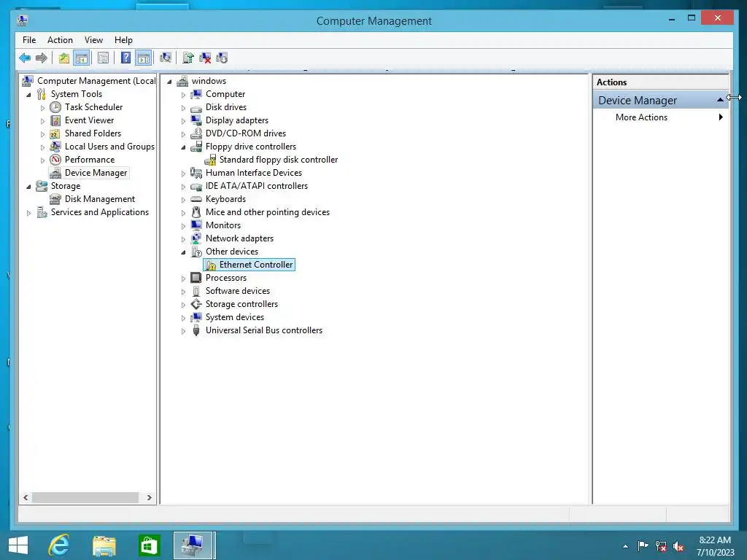
Task: Click the Keyboards category icon
Action: point(196,199)
